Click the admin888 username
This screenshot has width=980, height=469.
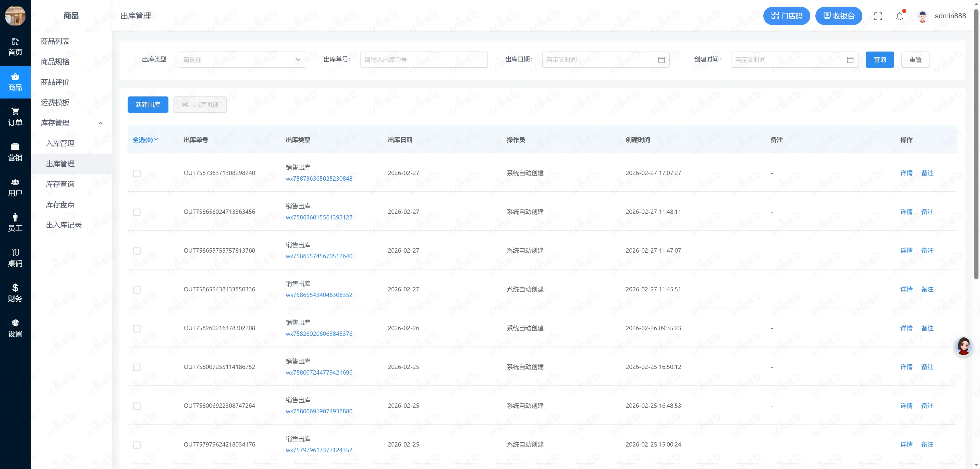pos(950,16)
